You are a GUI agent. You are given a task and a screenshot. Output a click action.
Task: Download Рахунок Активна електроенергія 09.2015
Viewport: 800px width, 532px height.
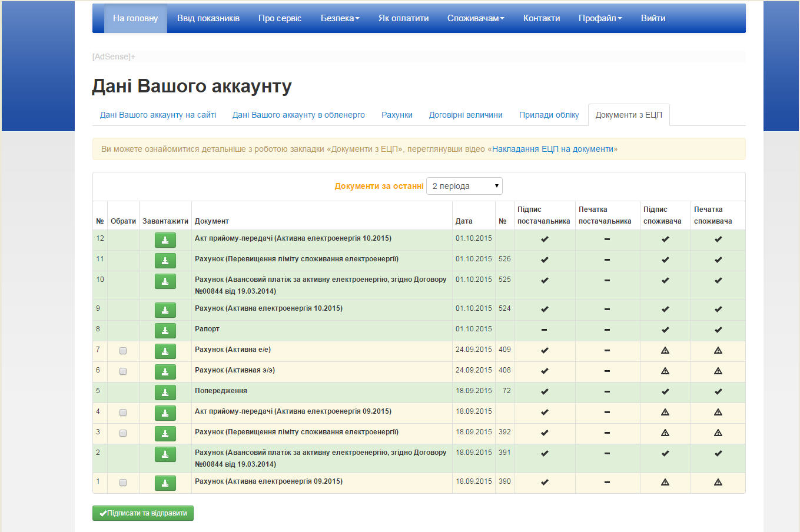(x=165, y=483)
